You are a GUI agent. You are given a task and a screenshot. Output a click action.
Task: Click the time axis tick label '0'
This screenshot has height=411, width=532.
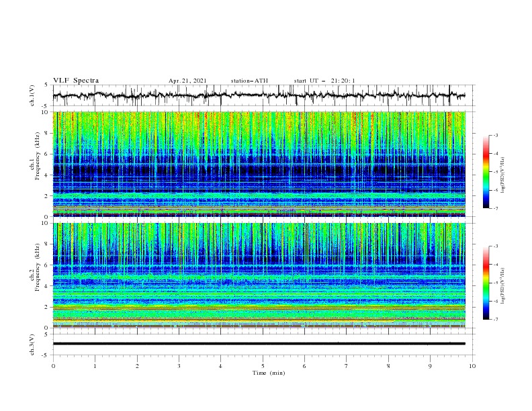point(53,366)
